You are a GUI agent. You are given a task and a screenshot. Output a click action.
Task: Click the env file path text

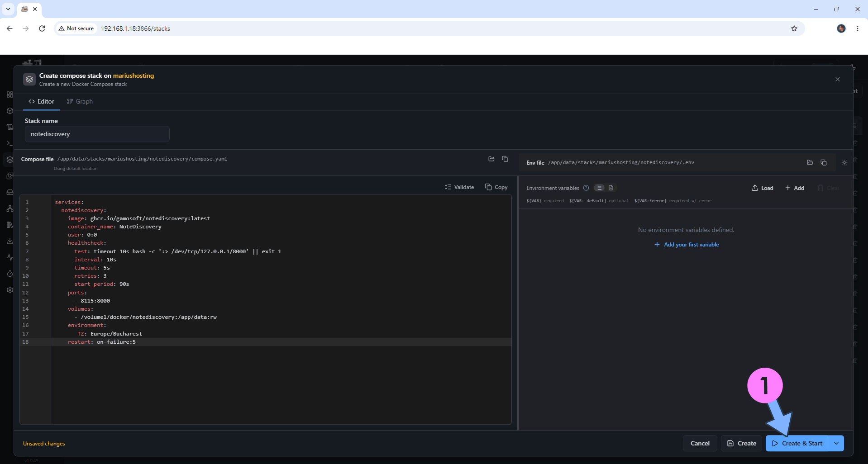click(621, 162)
